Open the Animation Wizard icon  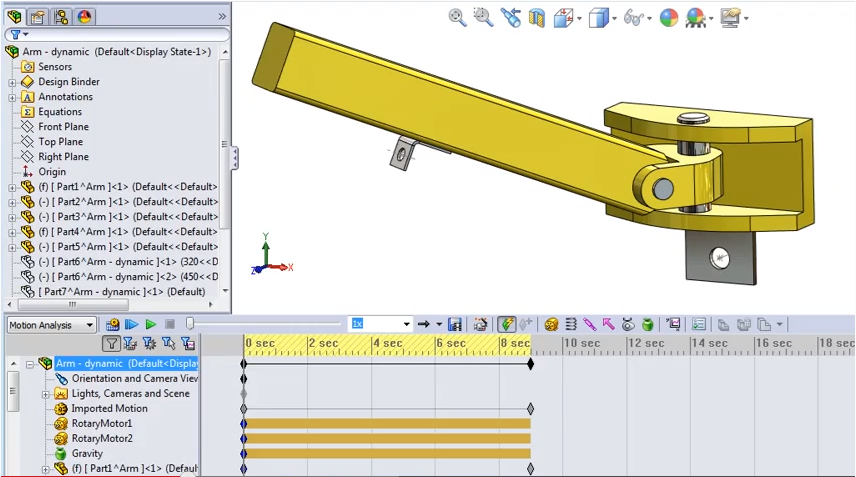pos(480,325)
